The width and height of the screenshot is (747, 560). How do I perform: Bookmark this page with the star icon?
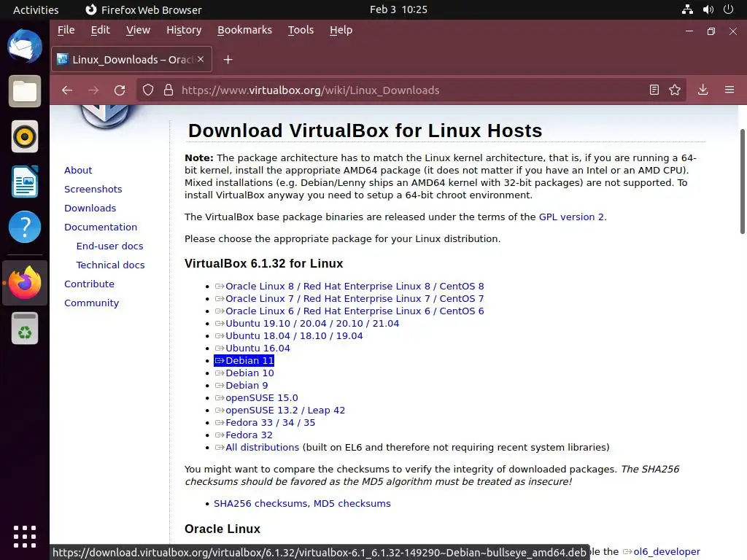tap(675, 90)
